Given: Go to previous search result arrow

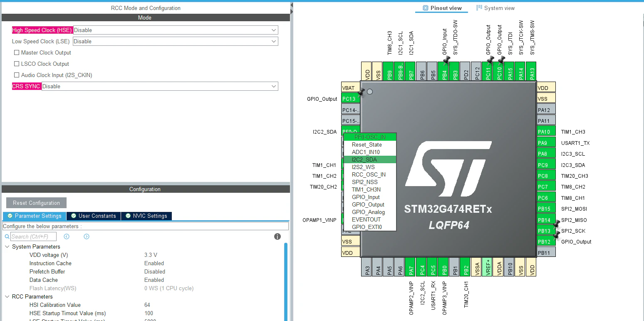Looking at the screenshot, I should pos(67,236).
